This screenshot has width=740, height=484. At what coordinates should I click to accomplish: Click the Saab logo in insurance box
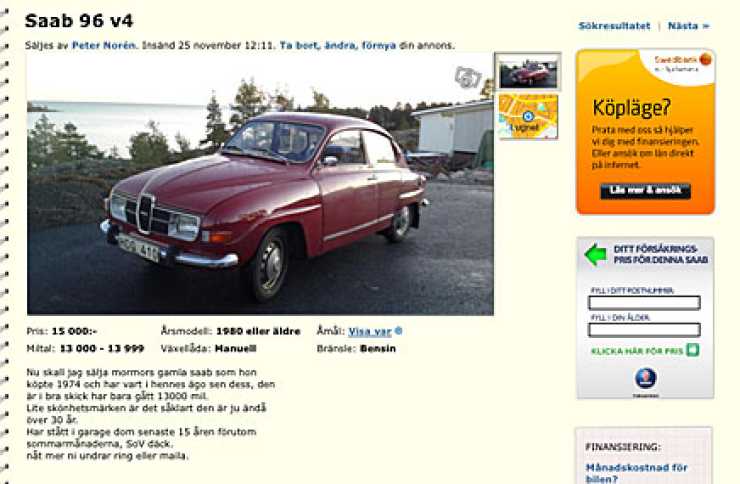click(645, 379)
